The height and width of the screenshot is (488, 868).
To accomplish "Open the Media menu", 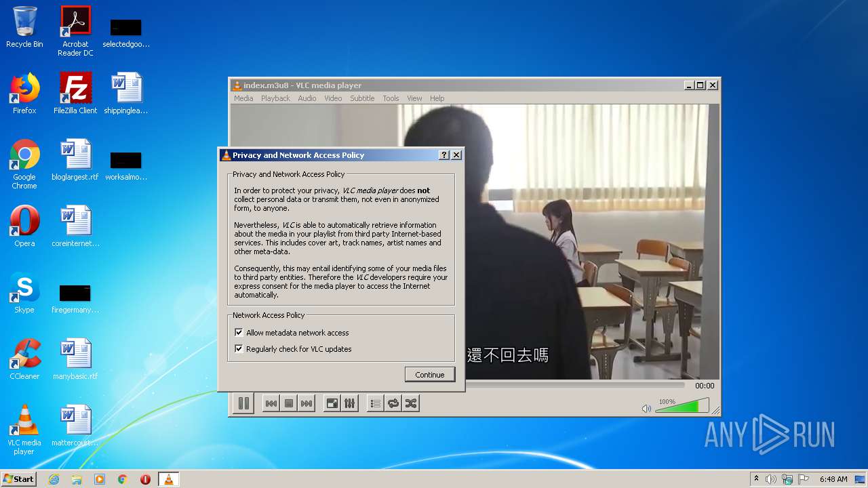I will [243, 98].
